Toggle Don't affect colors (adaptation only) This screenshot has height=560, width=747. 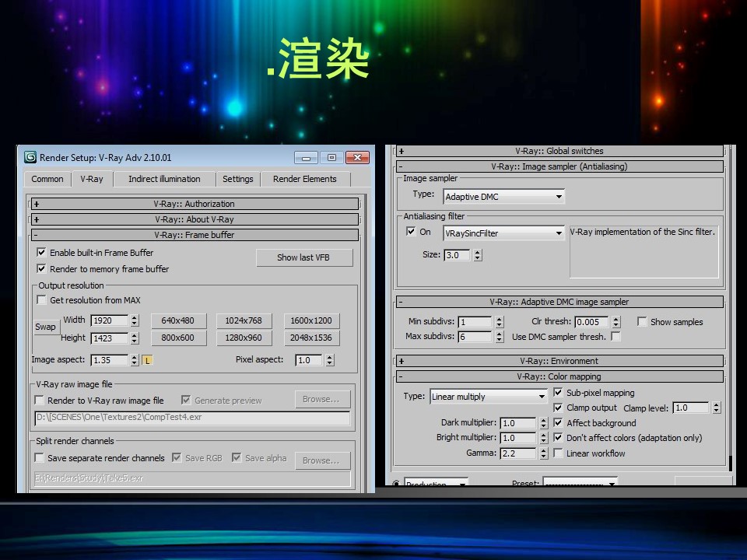(558, 438)
